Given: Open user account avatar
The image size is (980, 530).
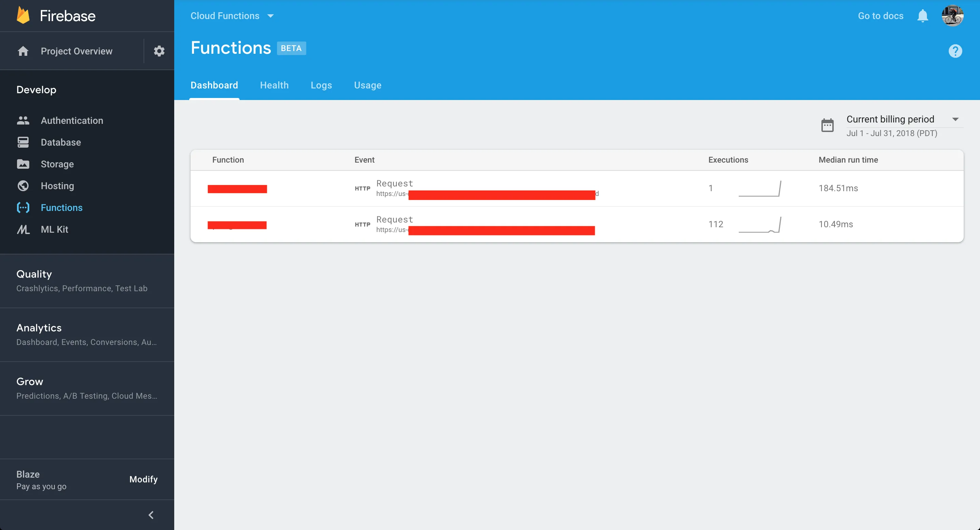Looking at the screenshot, I should point(952,16).
